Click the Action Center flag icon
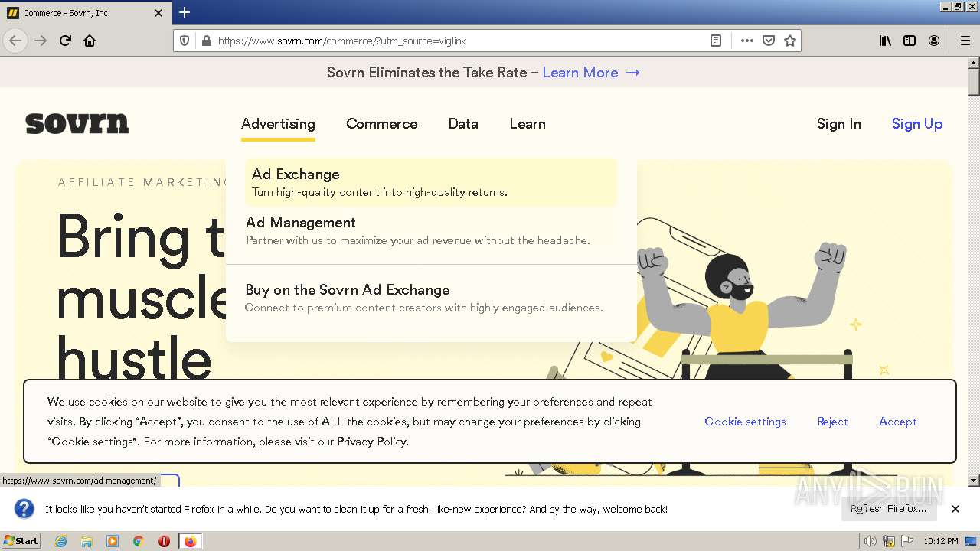This screenshot has height=551, width=980. 906,541
